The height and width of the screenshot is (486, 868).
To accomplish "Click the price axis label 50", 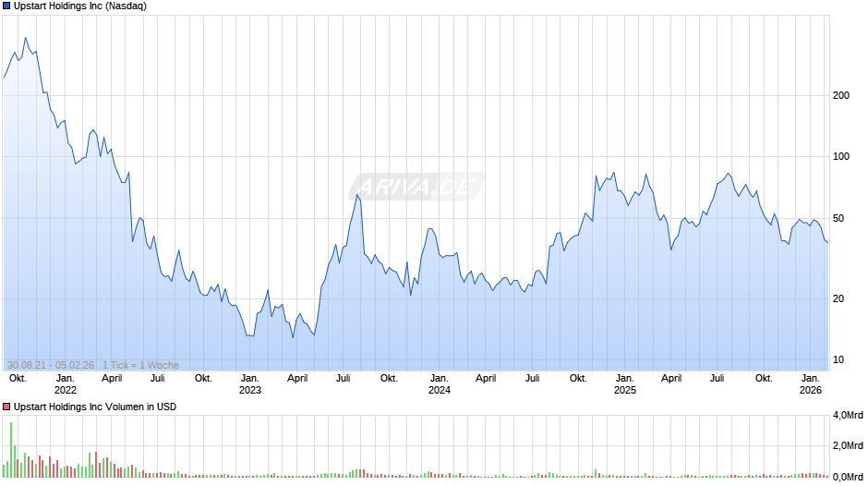I will pos(838,218).
